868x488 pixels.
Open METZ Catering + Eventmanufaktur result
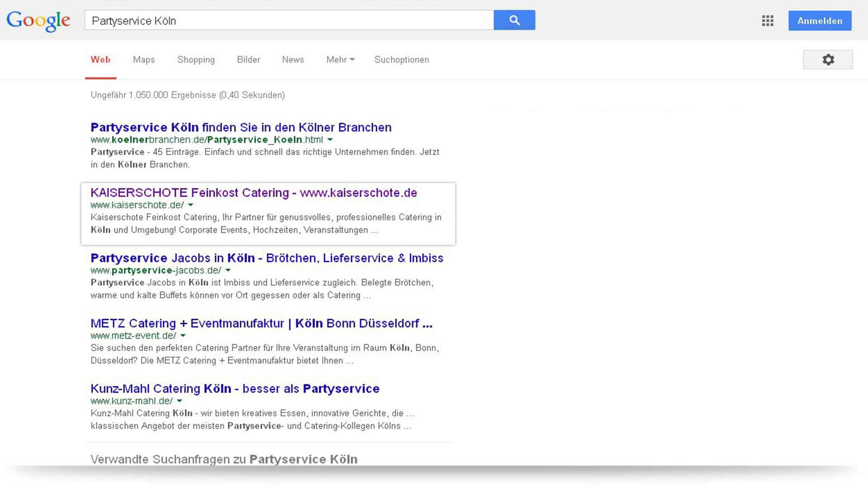[261, 324]
